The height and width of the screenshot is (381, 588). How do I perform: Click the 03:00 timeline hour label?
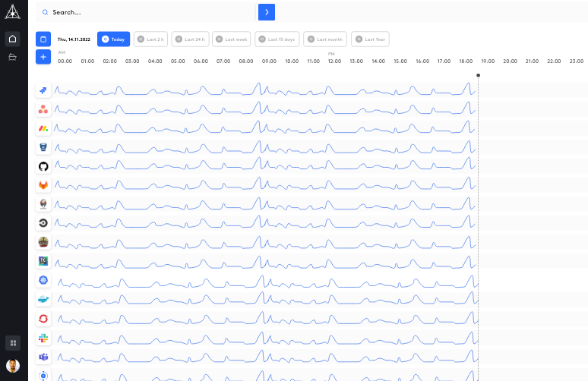(132, 61)
